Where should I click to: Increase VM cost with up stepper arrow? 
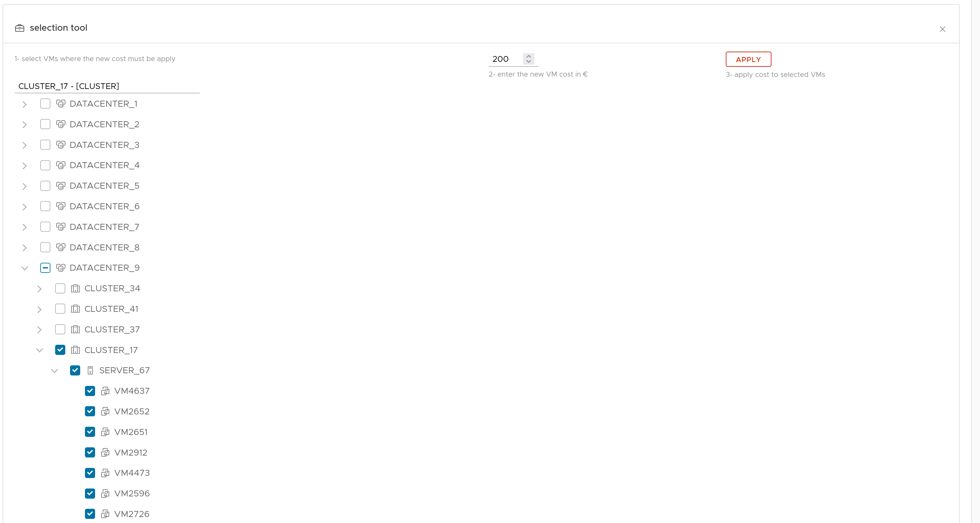pyautogui.click(x=528, y=56)
